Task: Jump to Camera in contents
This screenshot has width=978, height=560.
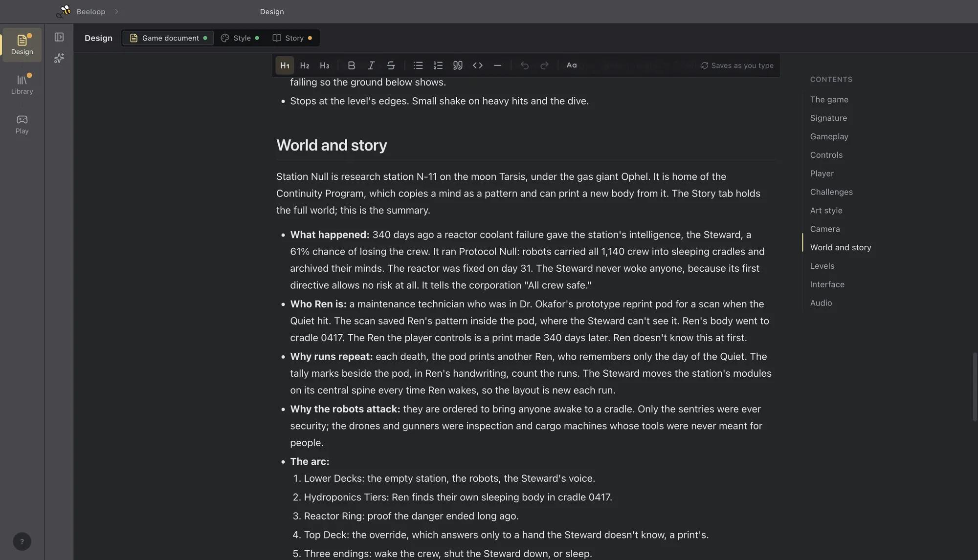Action: (x=825, y=229)
